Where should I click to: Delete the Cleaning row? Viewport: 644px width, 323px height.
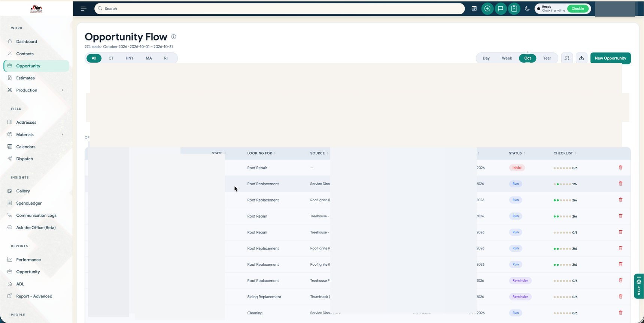point(620,313)
